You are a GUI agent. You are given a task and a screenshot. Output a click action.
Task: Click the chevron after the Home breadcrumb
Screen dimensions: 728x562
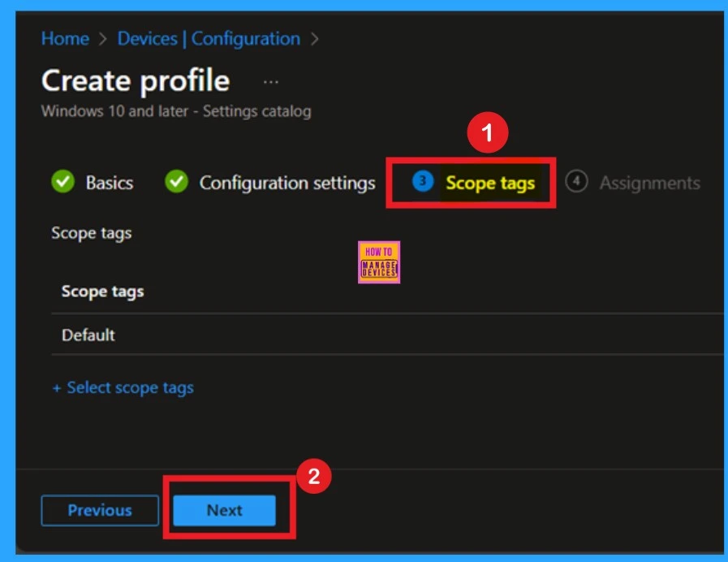click(x=102, y=39)
